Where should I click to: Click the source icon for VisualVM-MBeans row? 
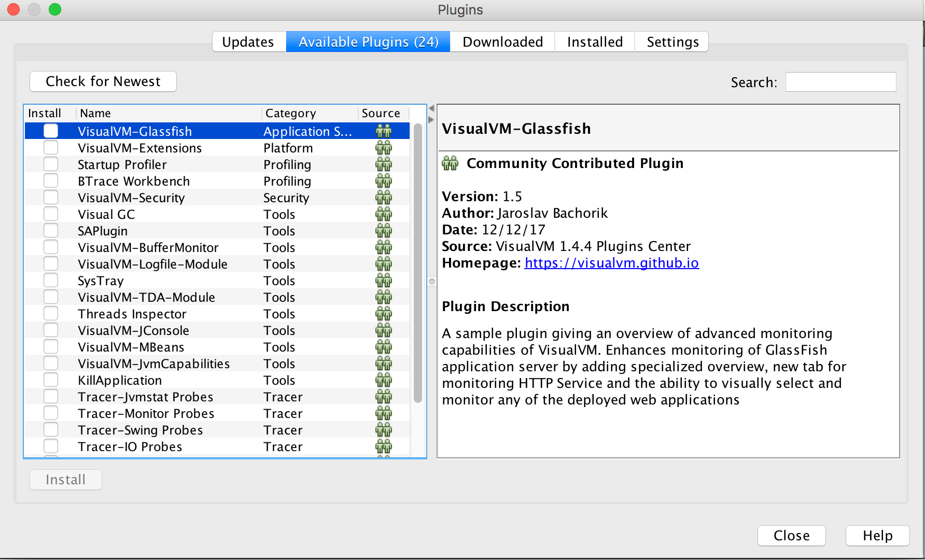click(384, 347)
